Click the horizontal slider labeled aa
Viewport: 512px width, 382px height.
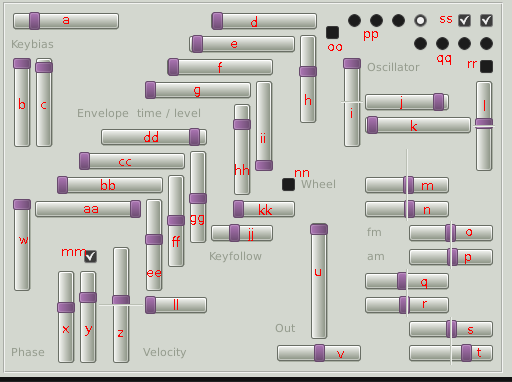pos(88,209)
